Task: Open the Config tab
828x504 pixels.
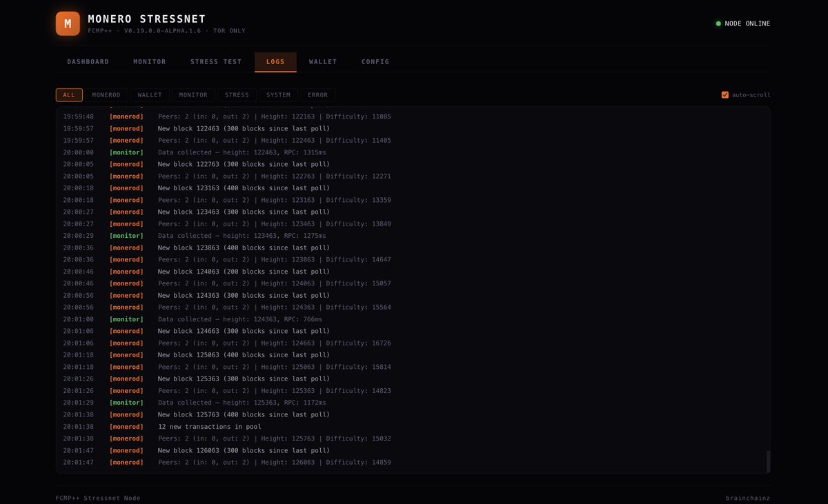Action: [x=375, y=62]
